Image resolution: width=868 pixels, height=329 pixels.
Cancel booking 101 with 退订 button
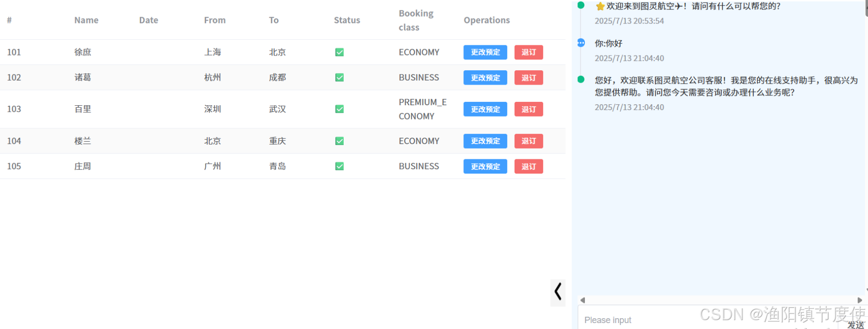pyautogui.click(x=529, y=52)
